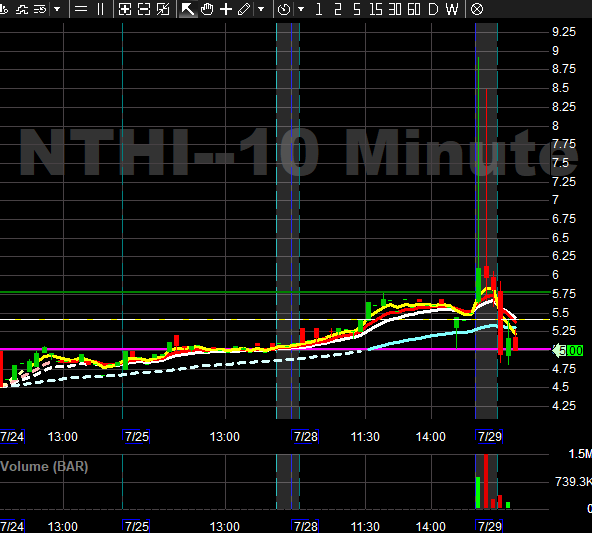Select the hand pan tool
This screenshot has width=592, height=533.
tap(207, 9)
